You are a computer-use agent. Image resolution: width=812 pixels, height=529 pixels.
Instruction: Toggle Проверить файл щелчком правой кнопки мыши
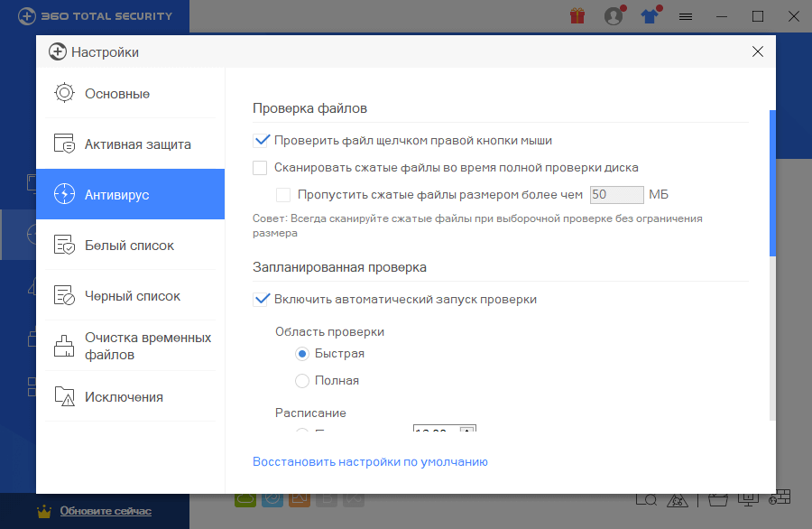coord(261,140)
